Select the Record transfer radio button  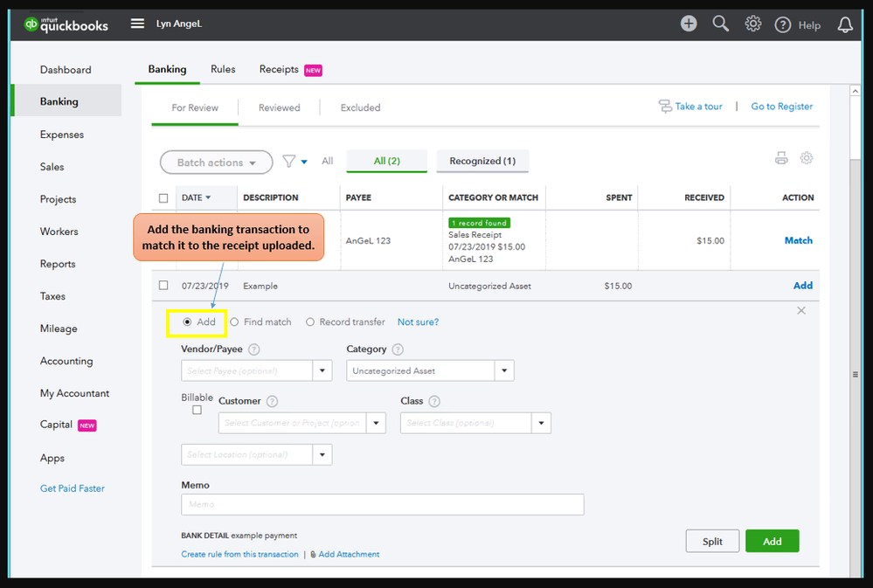point(310,322)
